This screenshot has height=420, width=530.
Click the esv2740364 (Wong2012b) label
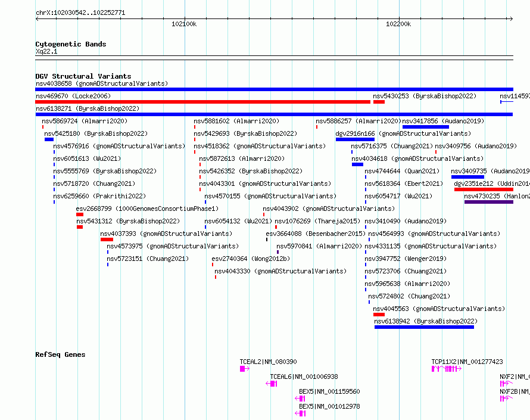pos(251,259)
